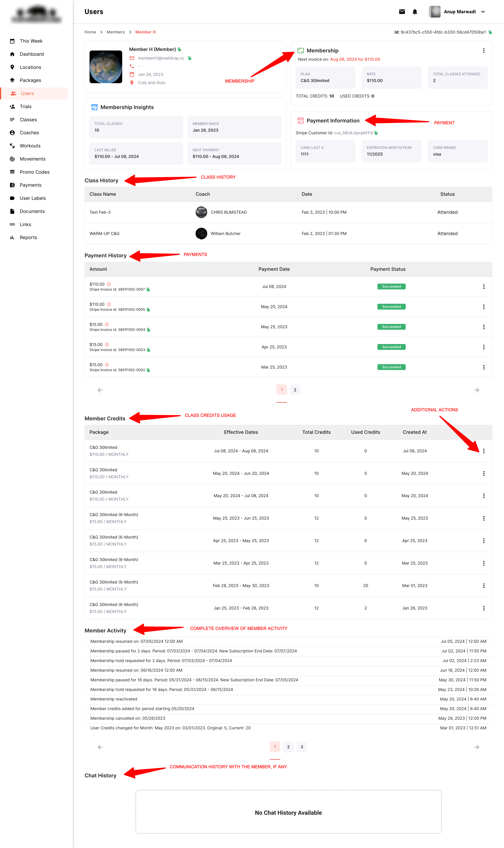Click Succeeded badge for Jul 08, 2024 payment

pyautogui.click(x=391, y=287)
